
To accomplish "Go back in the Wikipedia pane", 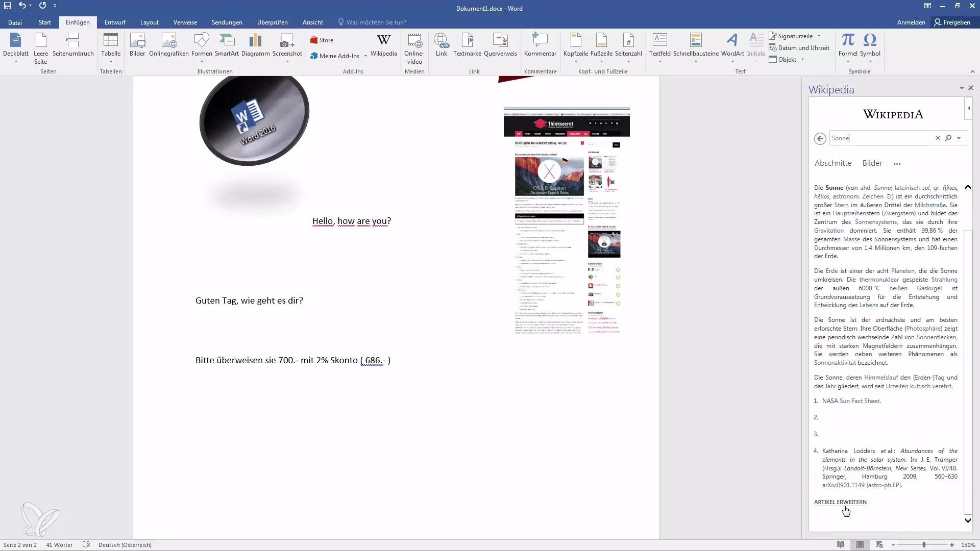I will click(820, 138).
